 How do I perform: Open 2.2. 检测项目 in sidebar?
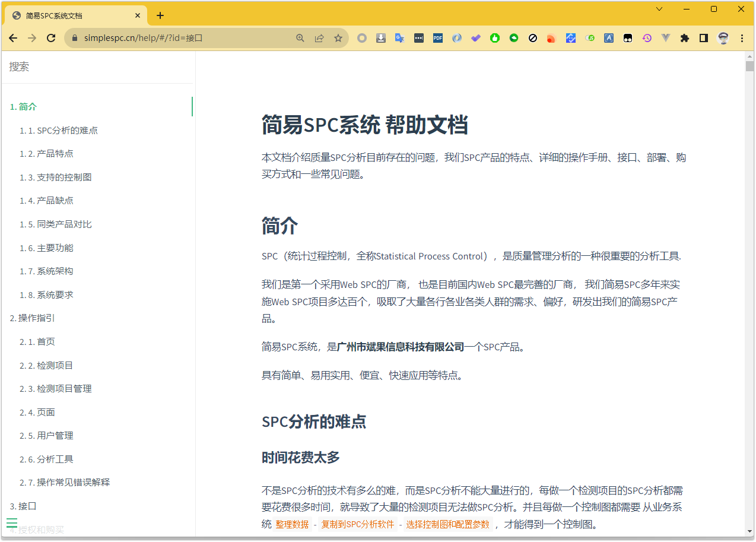(46, 366)
